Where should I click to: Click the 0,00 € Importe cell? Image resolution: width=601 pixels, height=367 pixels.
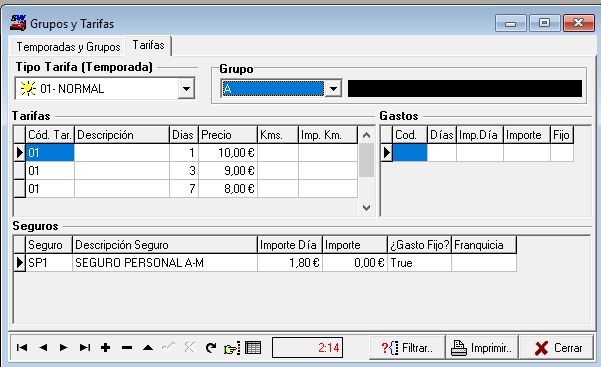355,263
